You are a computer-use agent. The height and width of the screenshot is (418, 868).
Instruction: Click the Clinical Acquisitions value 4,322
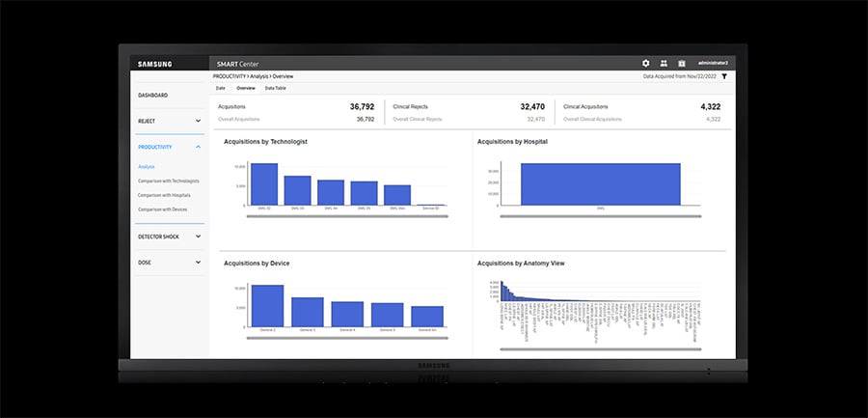point(711,107)
